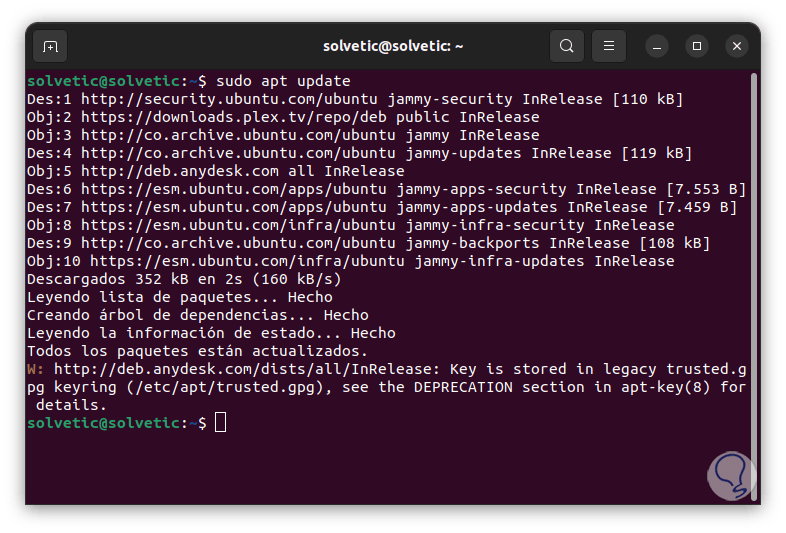The height and width of the screenshot is (533, 786).
Task: Click the [108 kB] size value
Action: pos(675,244)
